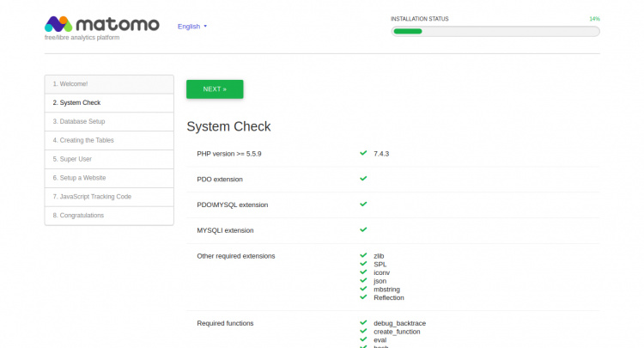This screenshot has width=644, height=348.
Task: Click the green checkmark beside PHP version
Action: 363,153
